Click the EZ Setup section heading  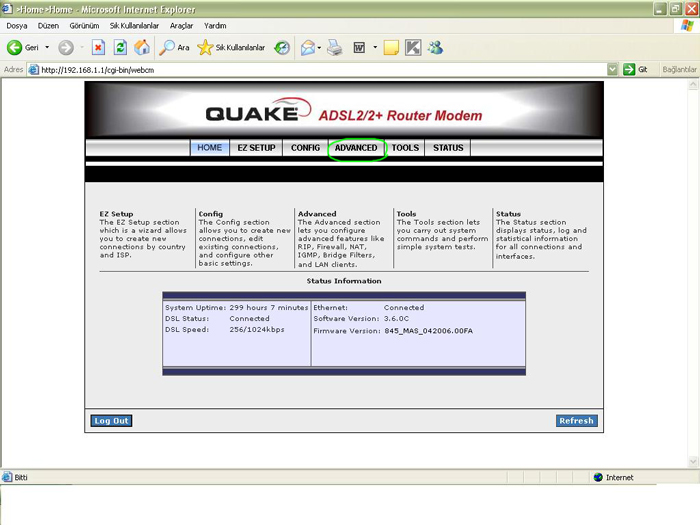point(117,214)
